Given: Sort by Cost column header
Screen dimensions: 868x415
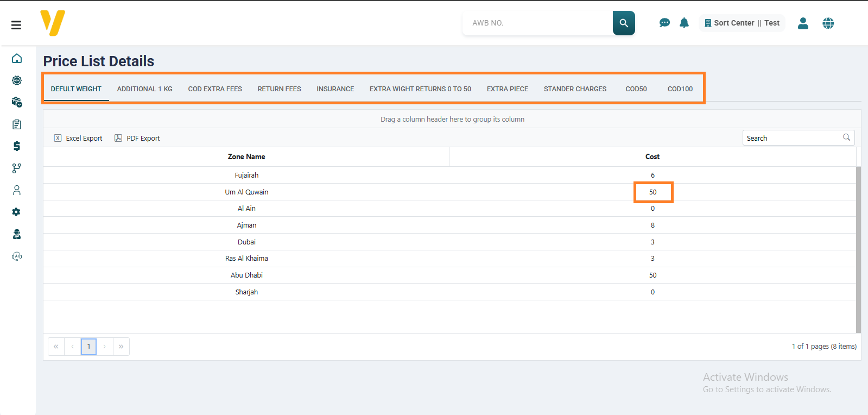Looking at the screenshot, I should [x=652, y=156].
